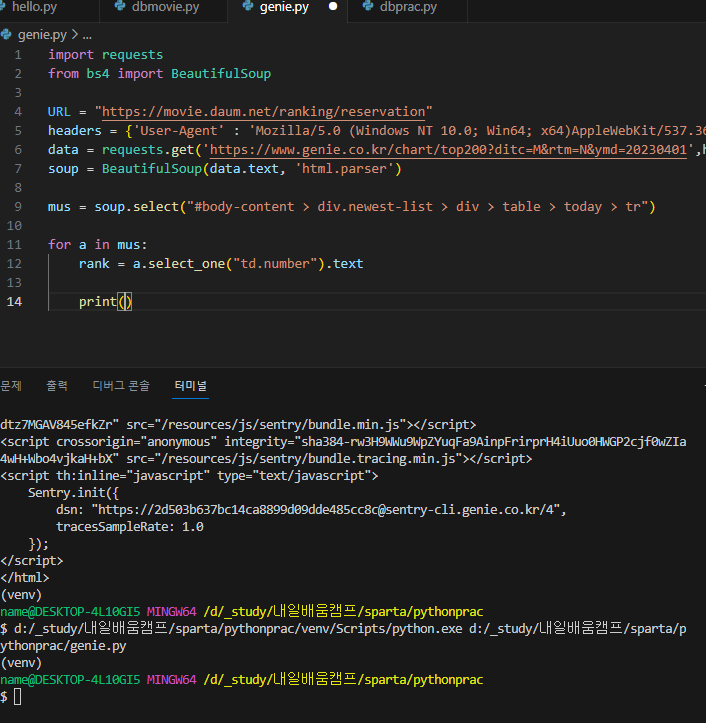
Task: Select the 터미널 (Terminal) panel tab
Action: click(190, 385)
